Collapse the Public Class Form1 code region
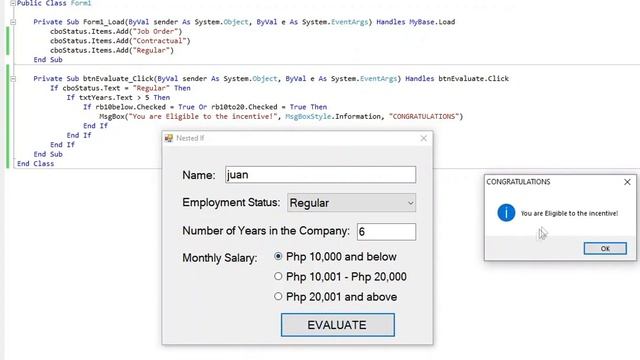Screen dimensions: 640x360 click(13, 3)
